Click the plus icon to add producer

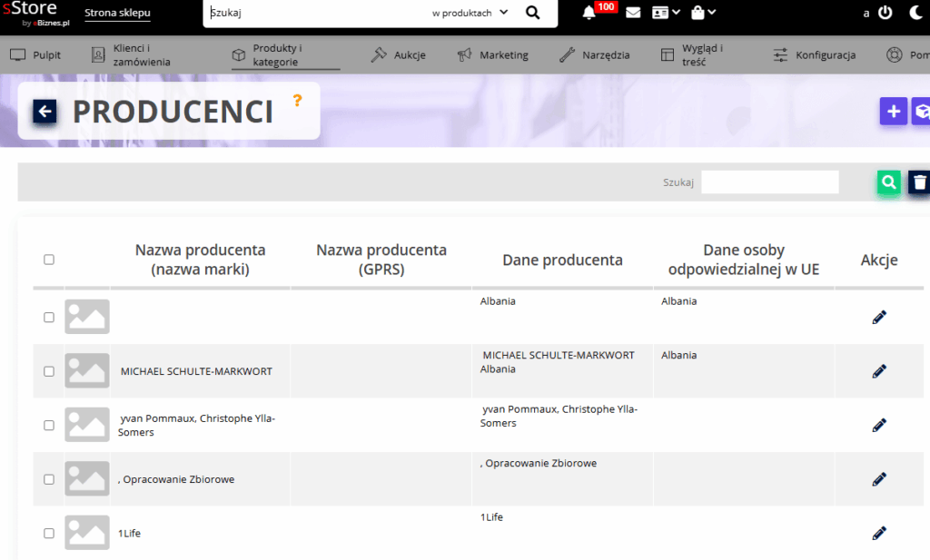point(894,112)
